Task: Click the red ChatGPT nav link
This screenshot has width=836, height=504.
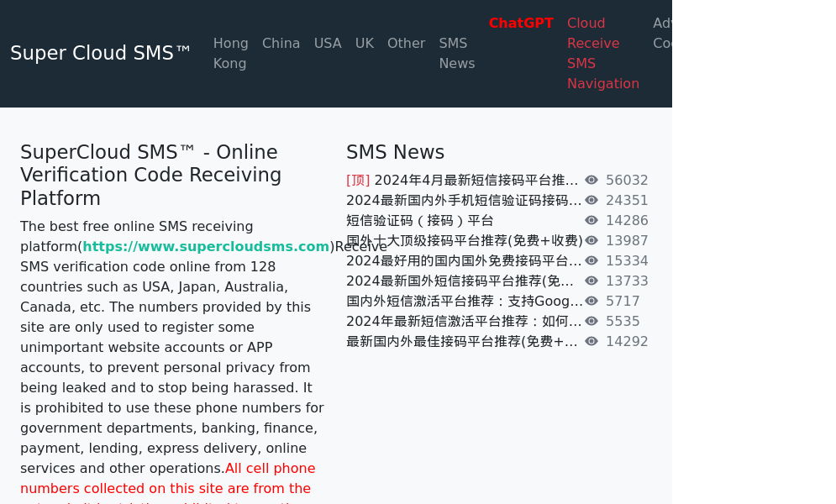Action: 521,23
